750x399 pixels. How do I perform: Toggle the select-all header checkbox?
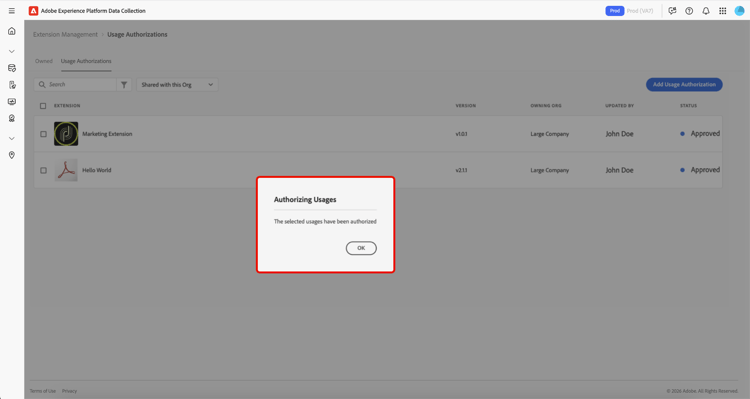click(x=43, y=106)
